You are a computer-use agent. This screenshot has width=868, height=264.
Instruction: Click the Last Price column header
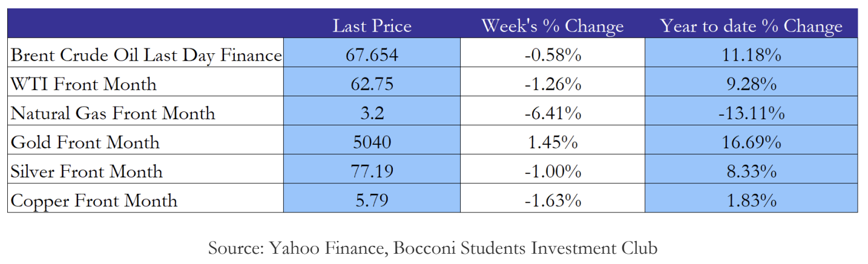(x=372, y=26)
